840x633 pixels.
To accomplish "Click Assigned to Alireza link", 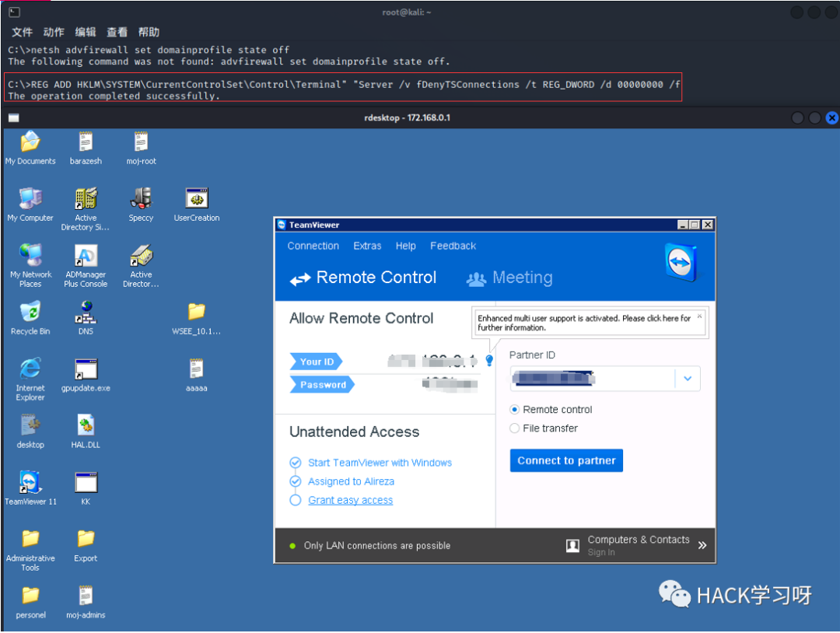I will click(x=351, y=481).
